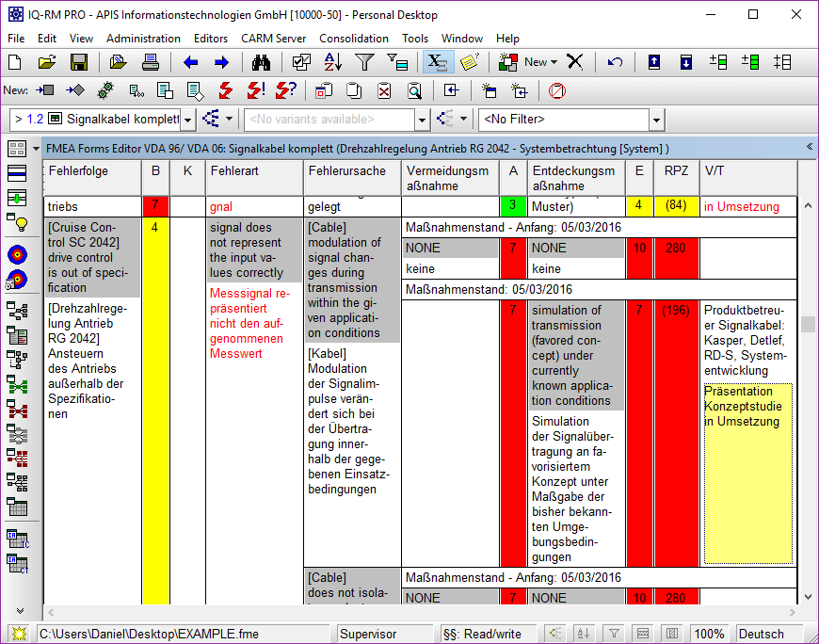Click the green bow-tie net sidebar icon
Screen dimensions: 819x644
pyautogui.click(x=17, y=386)
